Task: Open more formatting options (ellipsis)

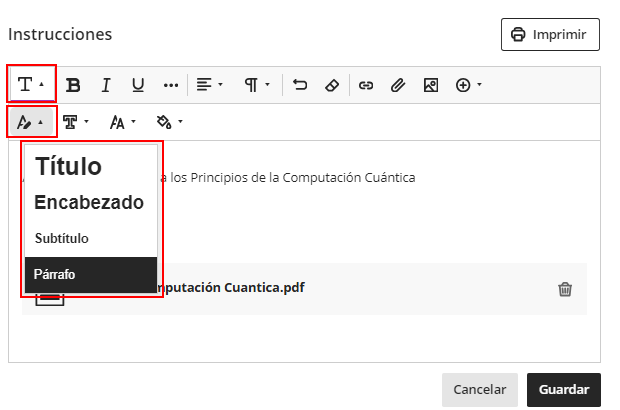Action: click(x=170, y=85)
